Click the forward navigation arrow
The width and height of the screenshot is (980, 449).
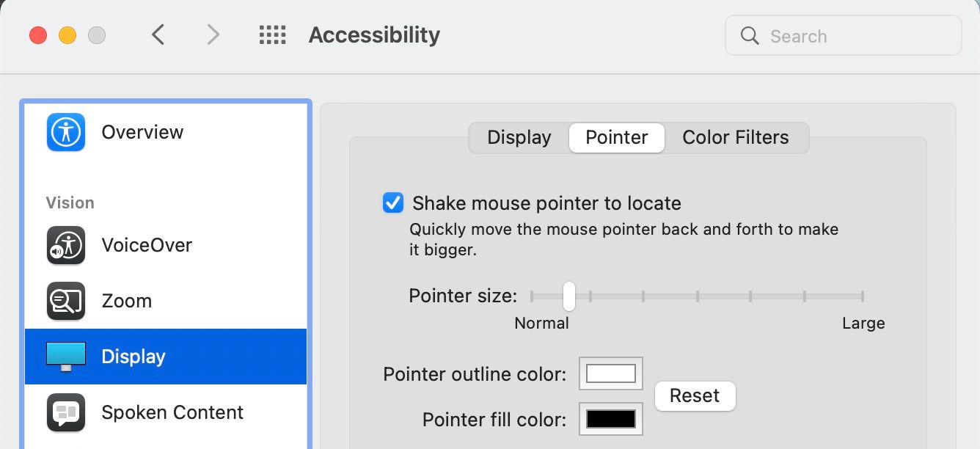point(213,34)
